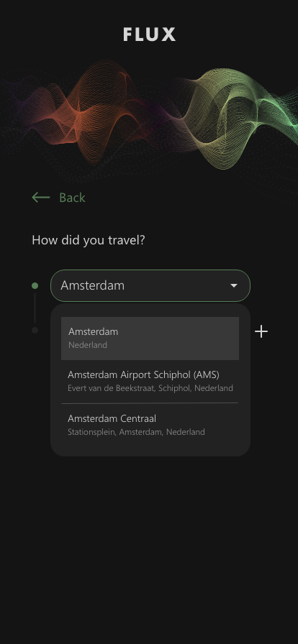The height and width of the screenshot is (644, 298).
Task: Click the vertical line connecting the stops
Action: (35, 308)
